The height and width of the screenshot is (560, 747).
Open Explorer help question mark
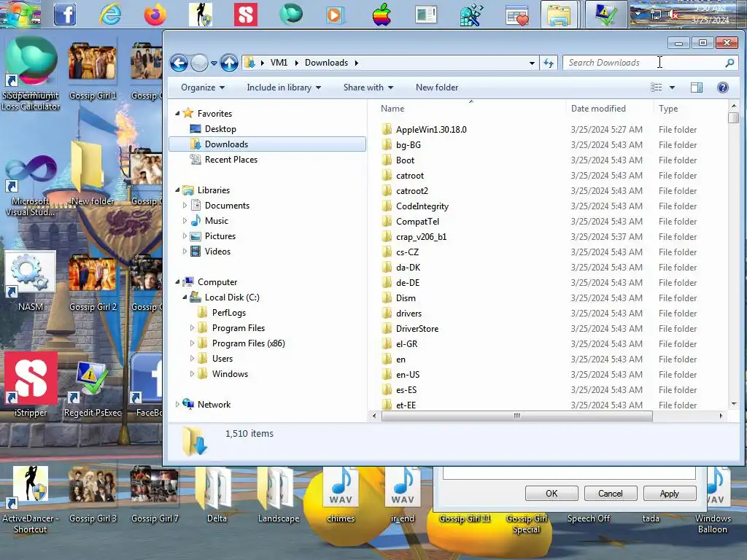tap(723, 87)
